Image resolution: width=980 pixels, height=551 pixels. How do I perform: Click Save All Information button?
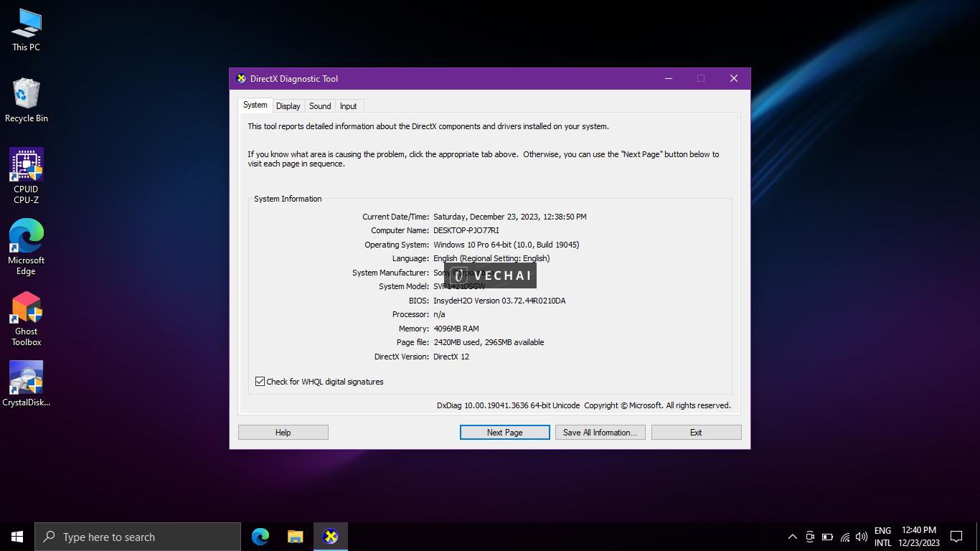tap(600, 433)
